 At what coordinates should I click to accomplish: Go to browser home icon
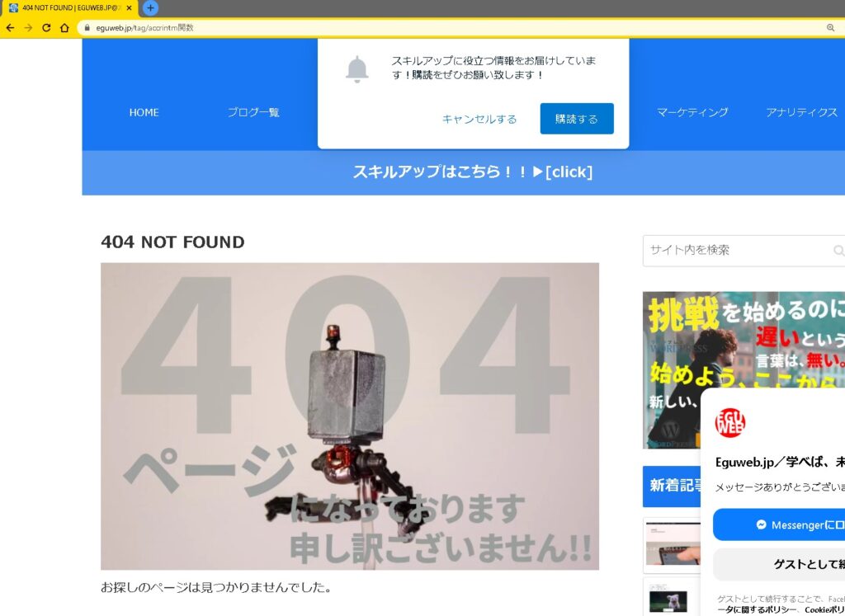point(64,27)
